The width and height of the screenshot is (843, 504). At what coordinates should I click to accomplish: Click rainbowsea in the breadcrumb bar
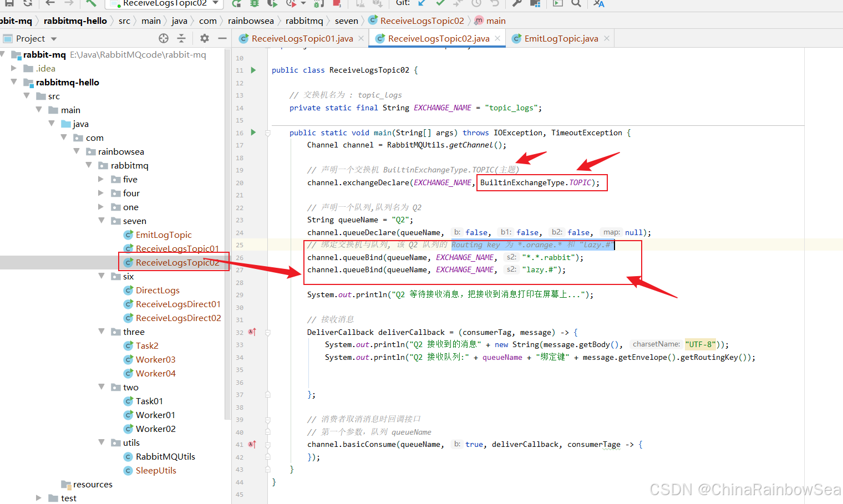coord(251,21)
